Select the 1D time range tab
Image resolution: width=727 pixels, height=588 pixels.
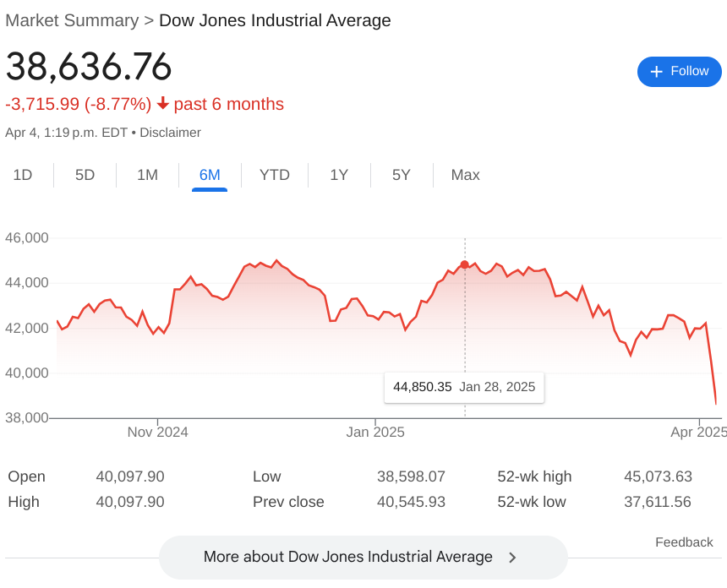tap(23, 175)
